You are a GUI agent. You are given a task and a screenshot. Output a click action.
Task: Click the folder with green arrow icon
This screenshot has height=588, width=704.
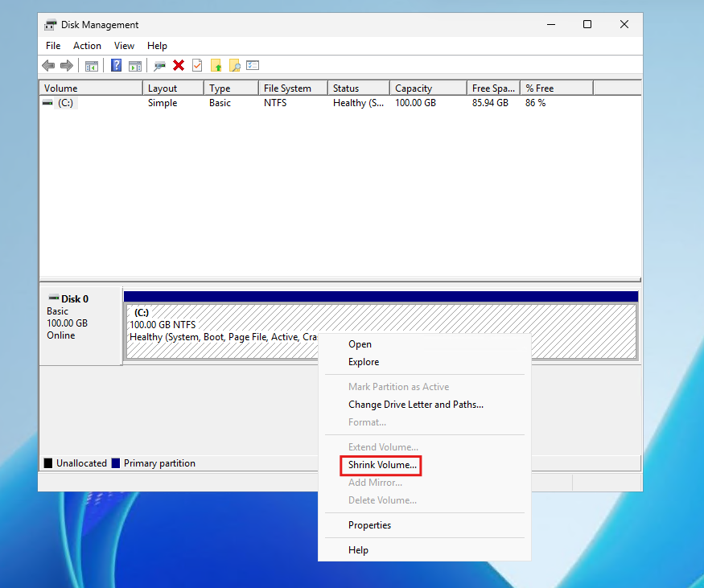point(216,65)
